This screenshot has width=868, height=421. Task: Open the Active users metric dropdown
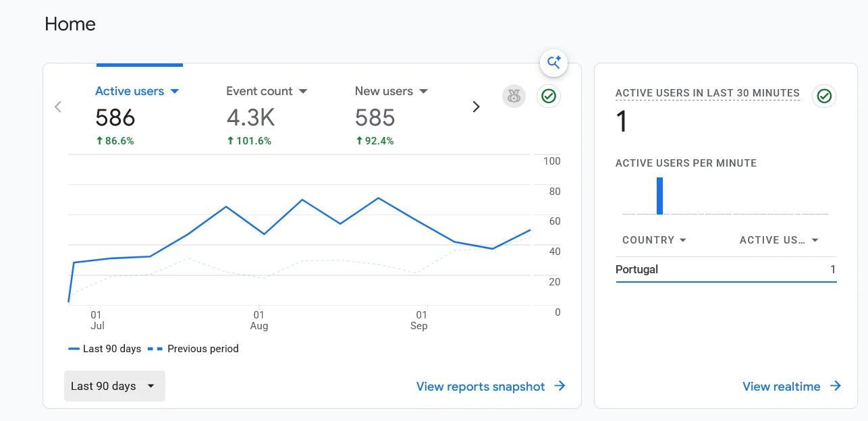coord(137,91)
